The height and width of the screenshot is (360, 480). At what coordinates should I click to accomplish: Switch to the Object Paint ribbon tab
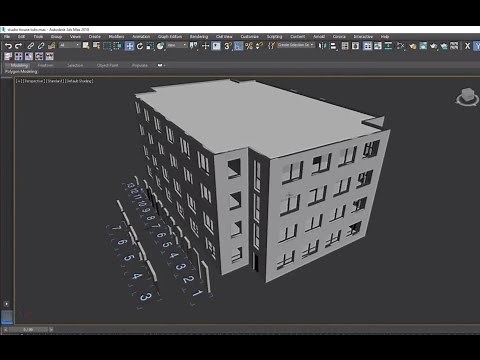click(108, 65)
